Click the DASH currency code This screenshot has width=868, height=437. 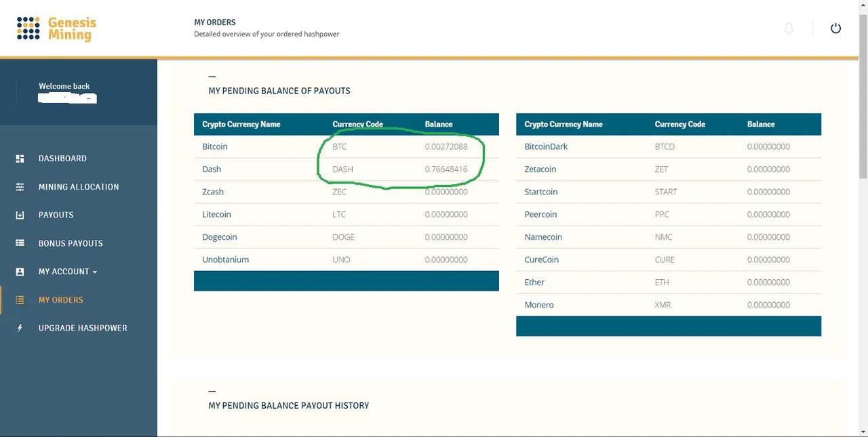(342, 169)
